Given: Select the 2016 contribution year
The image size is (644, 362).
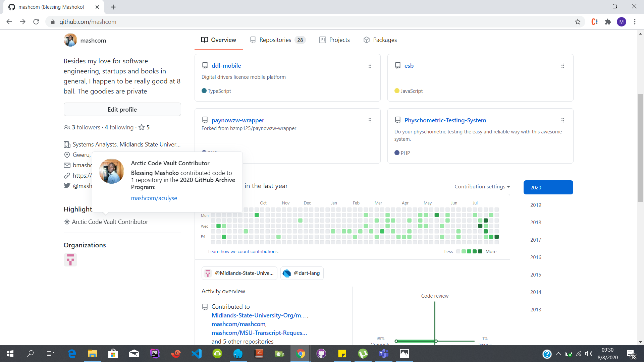Looking at the screenshot, I should point(536,257).
